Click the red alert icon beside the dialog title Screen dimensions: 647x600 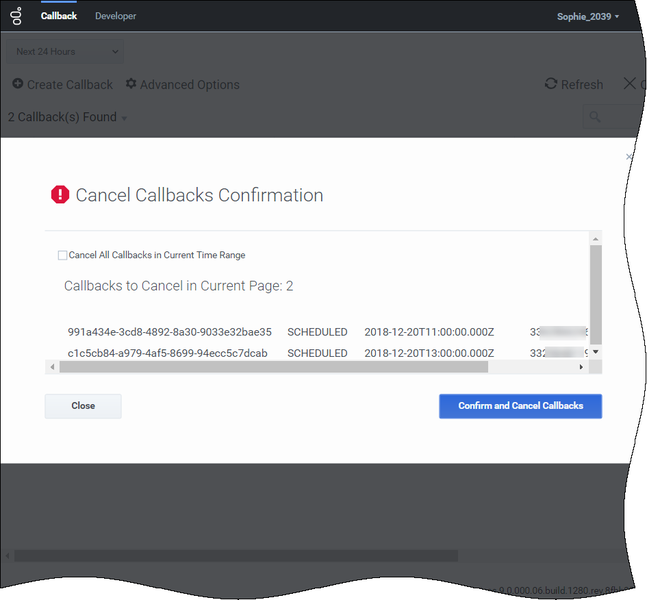60,194
